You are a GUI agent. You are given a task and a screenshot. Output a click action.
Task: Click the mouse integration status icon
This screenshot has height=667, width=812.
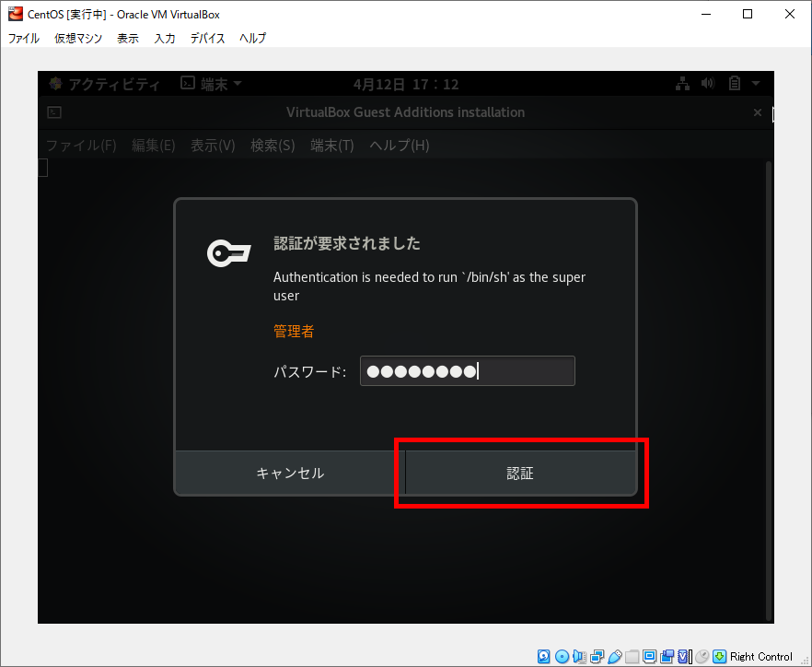(702, 657)
